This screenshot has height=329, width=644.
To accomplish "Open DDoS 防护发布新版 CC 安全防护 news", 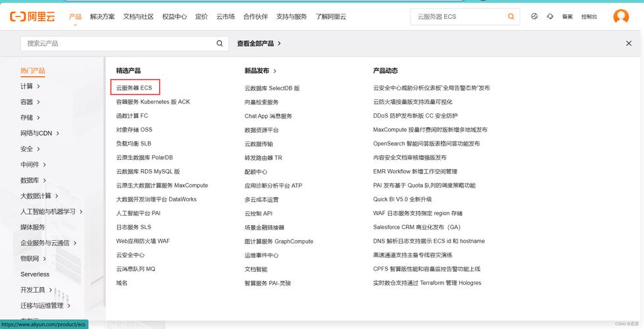I will pos(416,116).
